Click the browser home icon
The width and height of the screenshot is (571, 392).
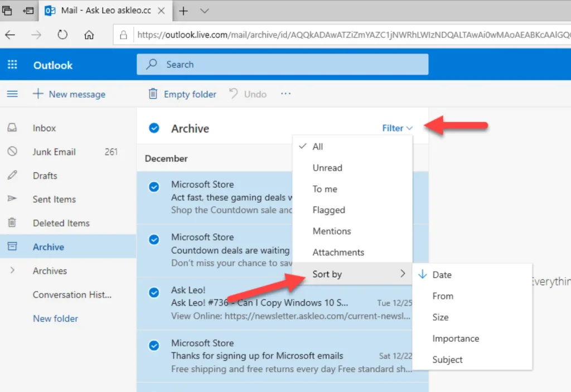pos(90,34)
